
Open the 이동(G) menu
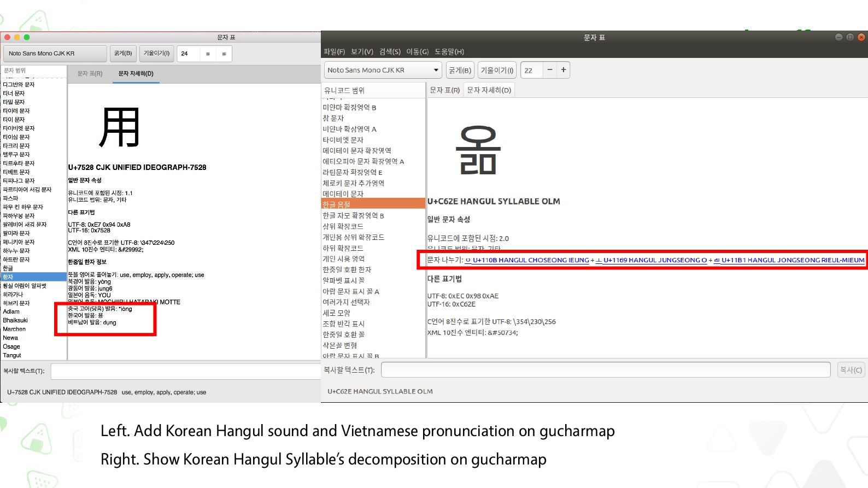(x=417, y=51)
